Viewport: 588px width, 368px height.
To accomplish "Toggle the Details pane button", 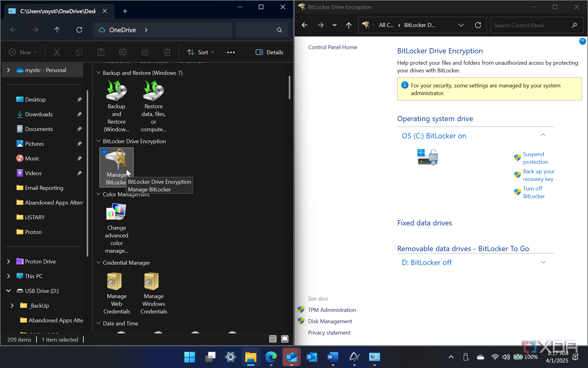I will pyautogui.click(x=269, y=52).
